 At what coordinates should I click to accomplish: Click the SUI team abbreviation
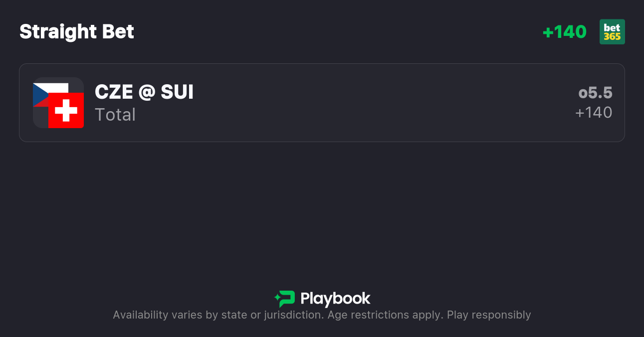(177, 92)
